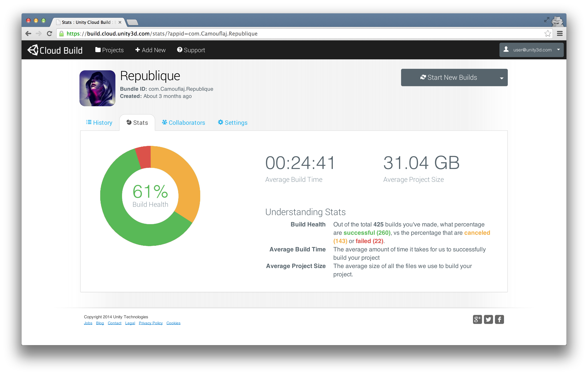The image size is (588, 375).
Task: Click the 'canceled' orange text
Action: click(x=477, y=233)
